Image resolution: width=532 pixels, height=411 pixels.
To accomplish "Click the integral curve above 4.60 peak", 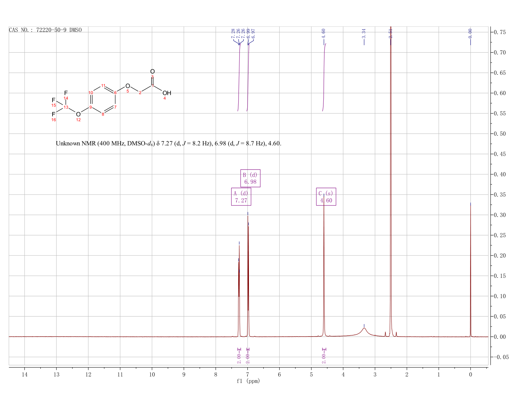I will (x=324, y=77).
